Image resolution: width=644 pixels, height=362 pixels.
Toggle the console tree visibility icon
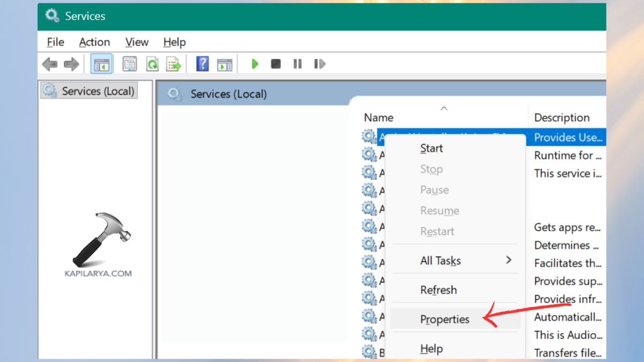click(101, 64)
